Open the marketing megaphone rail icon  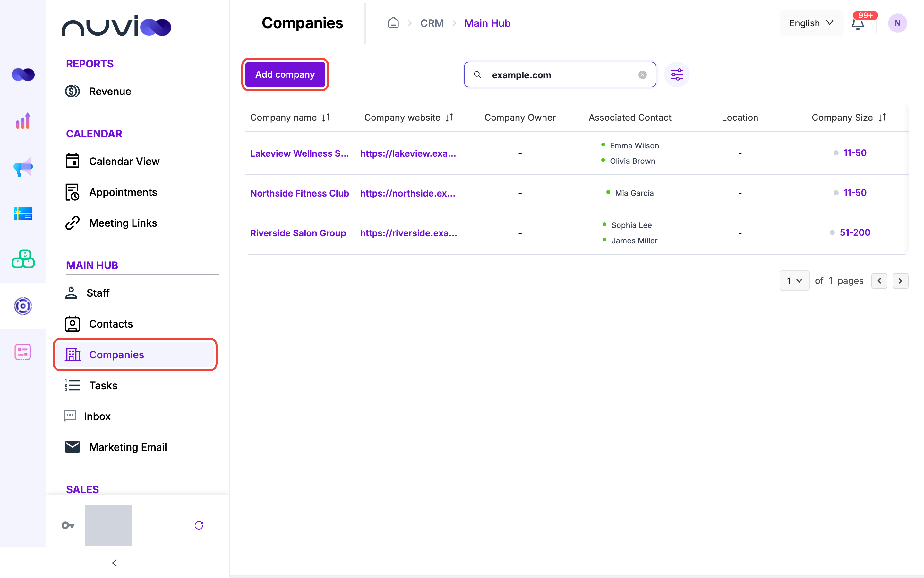(23, 167)
